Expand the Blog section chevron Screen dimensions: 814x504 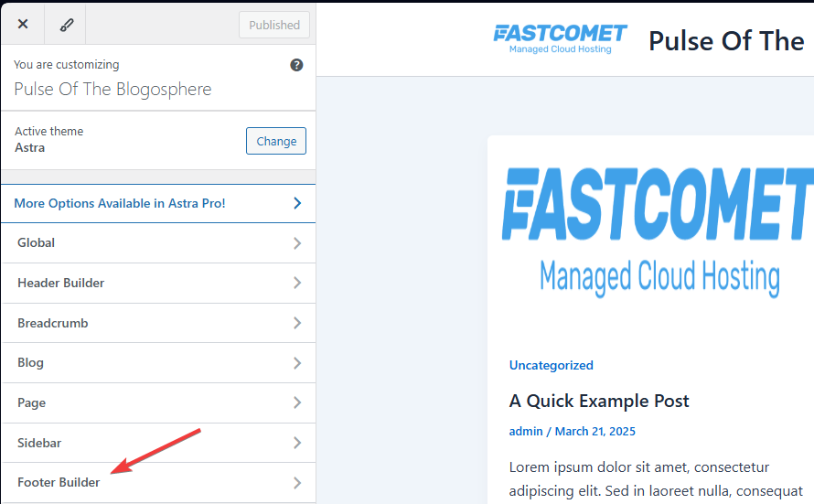(x=296, y=363)
